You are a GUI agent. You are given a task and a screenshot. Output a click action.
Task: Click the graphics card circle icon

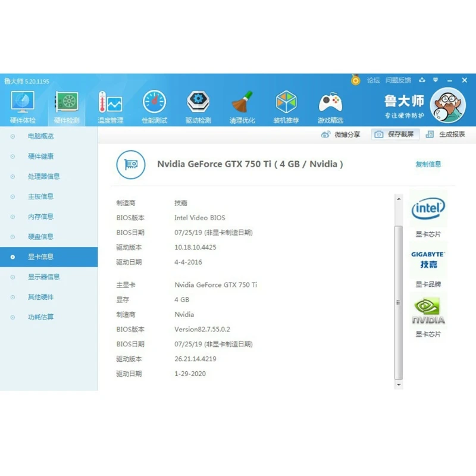[x=131, y=165]
